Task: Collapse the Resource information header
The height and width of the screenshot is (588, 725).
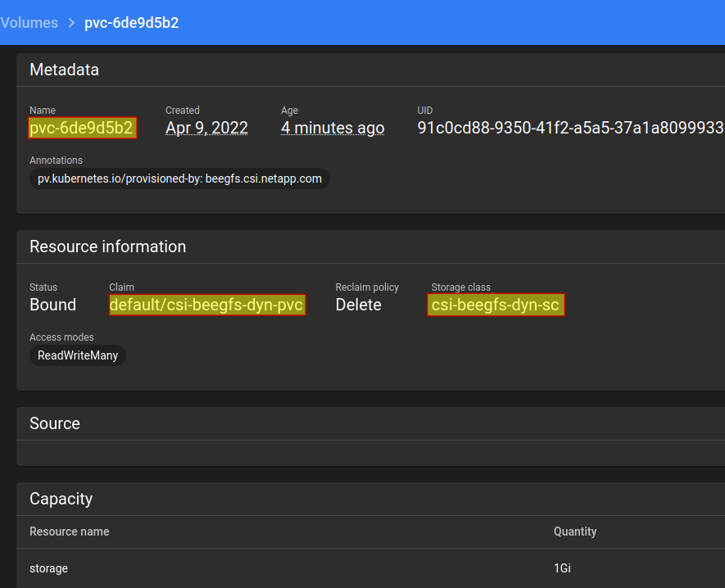Action: (370, 247)
